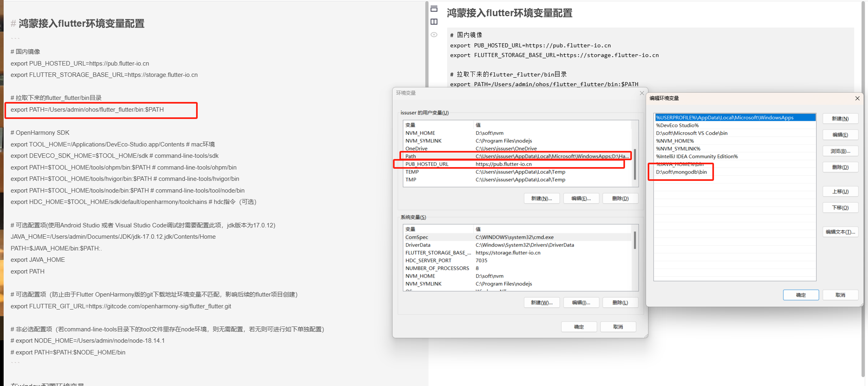Click 新建(W)... under system variables
868x386 pixels.
tap(541, 303)
